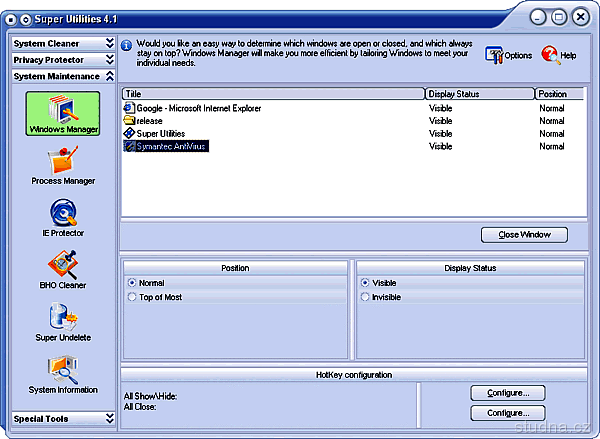600x439 pixels.
Task: Select the Visible display status option
Action: pos(366,283)
